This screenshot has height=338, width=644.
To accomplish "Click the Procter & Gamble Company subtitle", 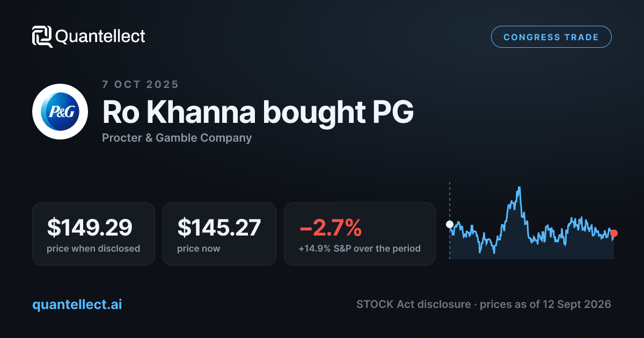I will point(177,138).
